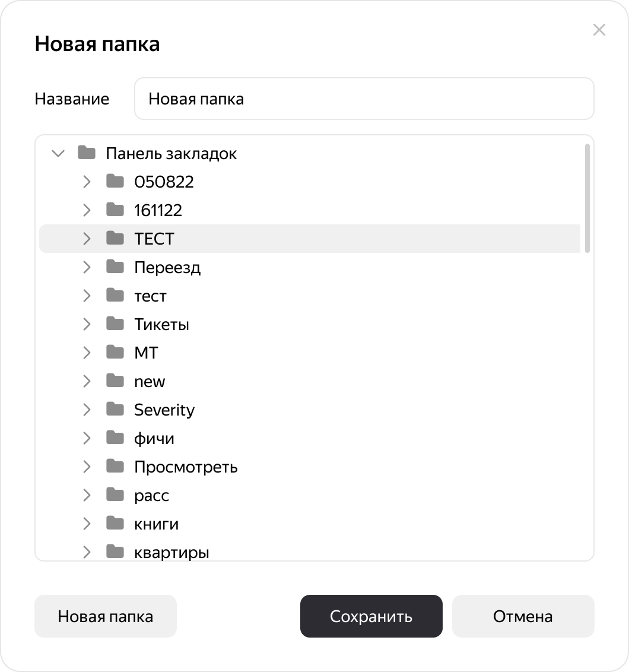Viewport: 629px width, 672px height.
Task: Select the тест folder in the tree
Action: (150, 296)
